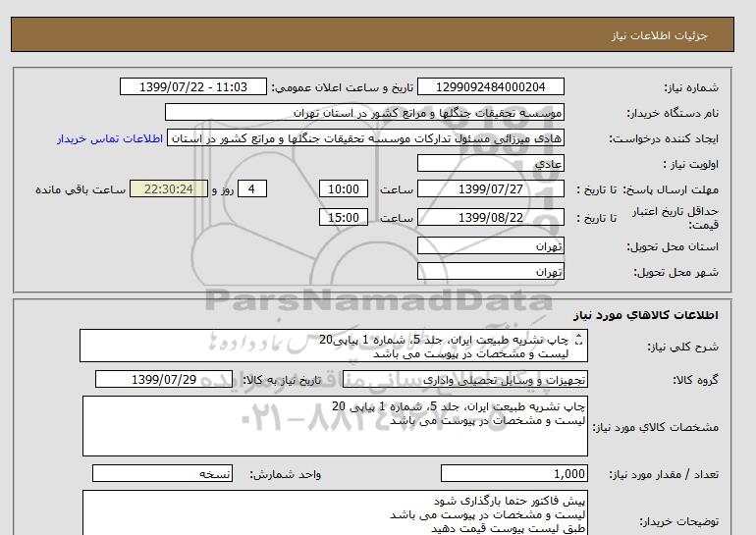Click the deadline time field 10:00
756x535 pixels.
[344, 188]
